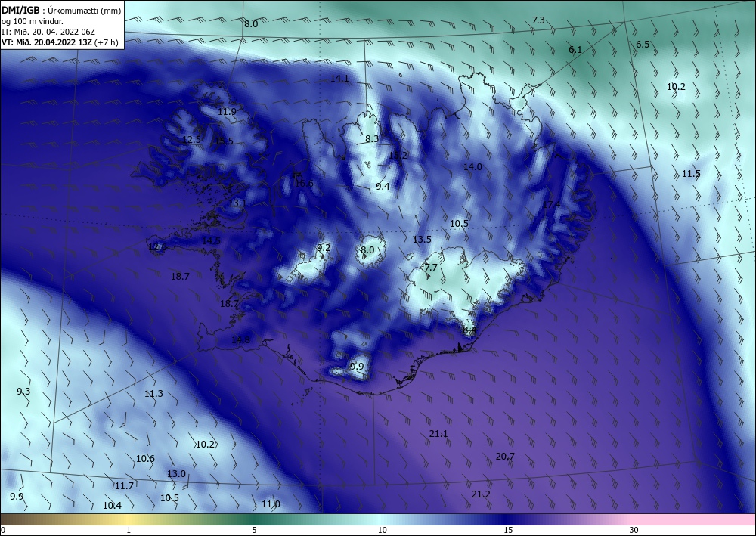Screen dimensions: 756x536
Task: Click the 6.5 value on the map
Action: pos(643,45)
